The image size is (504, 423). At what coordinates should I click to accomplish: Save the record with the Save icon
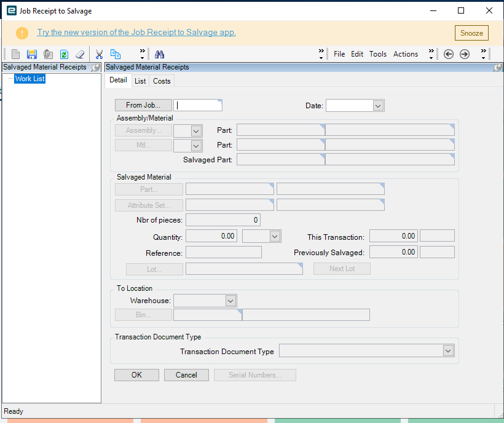click(31, 54)
